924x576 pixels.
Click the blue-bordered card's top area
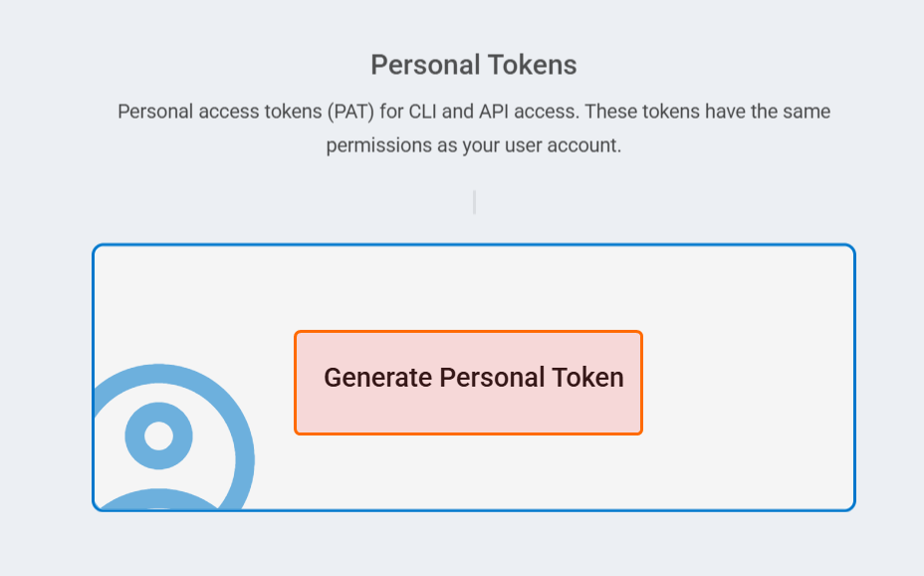(x=474, y=287)
